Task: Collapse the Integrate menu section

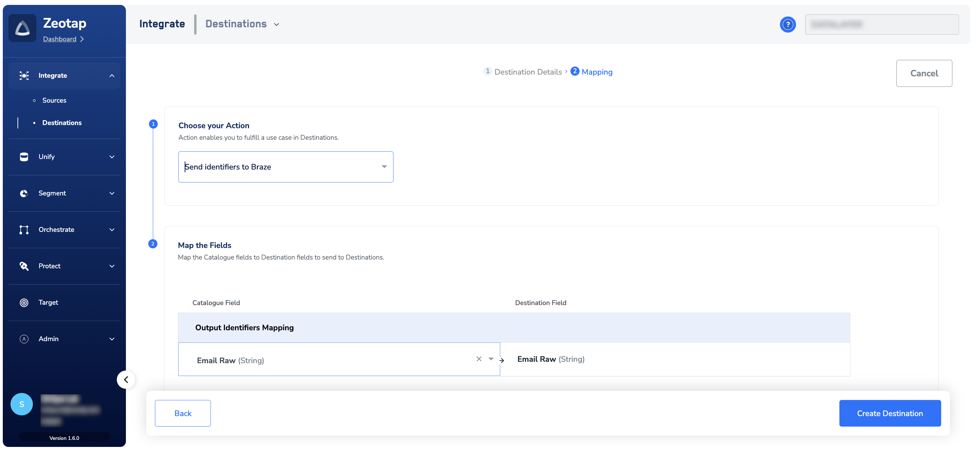Action: 112,76
